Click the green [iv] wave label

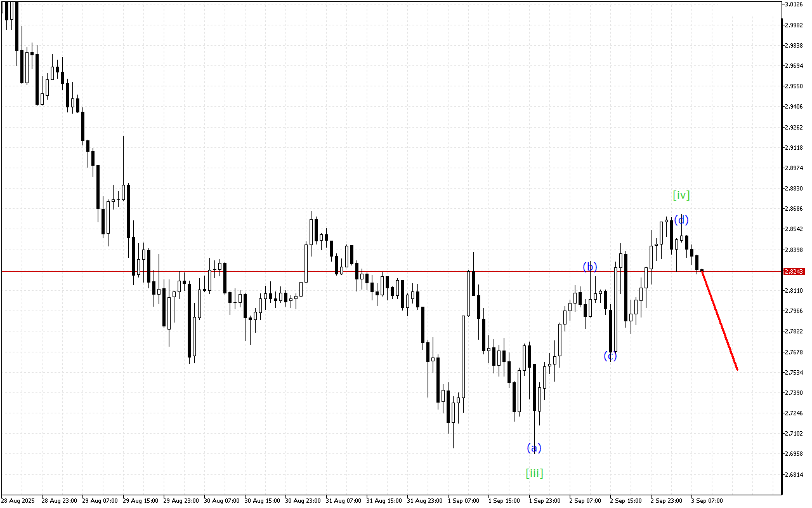tap(681, 196)
